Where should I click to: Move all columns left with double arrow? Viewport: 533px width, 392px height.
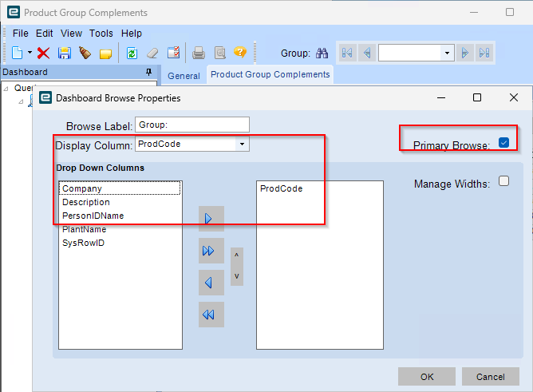pos(211,315)
